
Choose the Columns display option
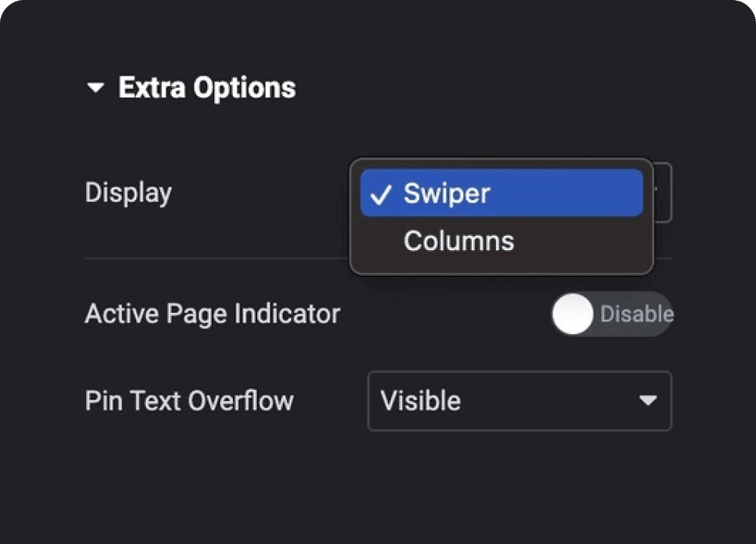458,241
